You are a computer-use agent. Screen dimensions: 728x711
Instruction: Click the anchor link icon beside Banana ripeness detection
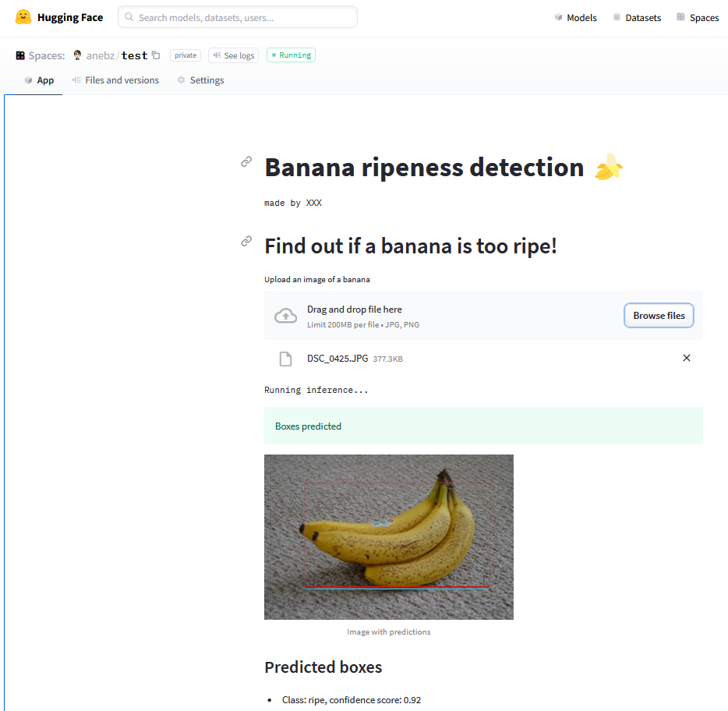(x=246, y=161)
